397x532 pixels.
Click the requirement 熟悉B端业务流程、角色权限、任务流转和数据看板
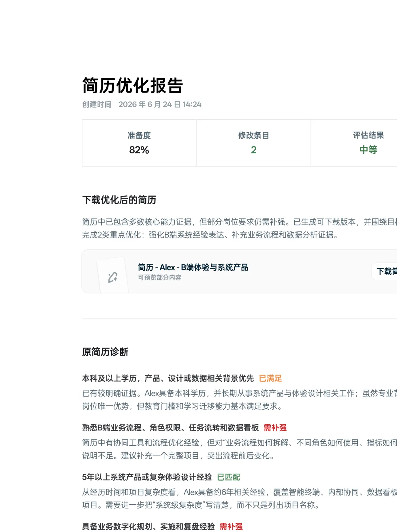171,428
